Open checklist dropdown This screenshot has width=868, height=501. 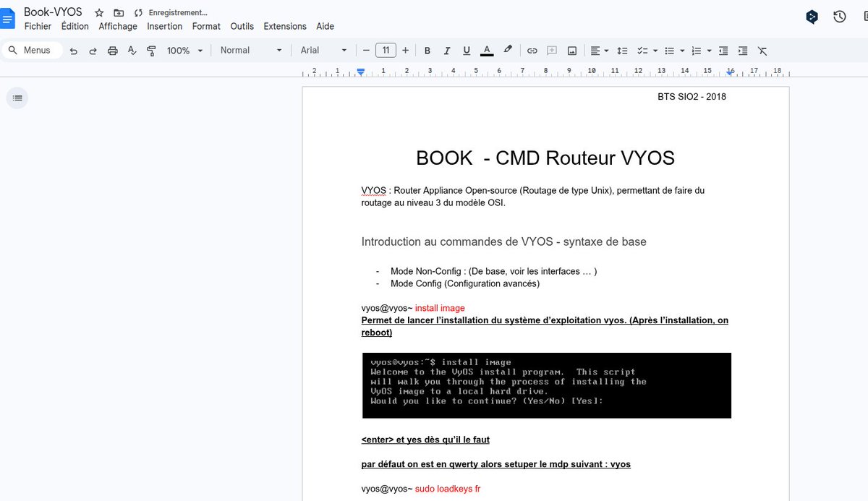point(647,51)
